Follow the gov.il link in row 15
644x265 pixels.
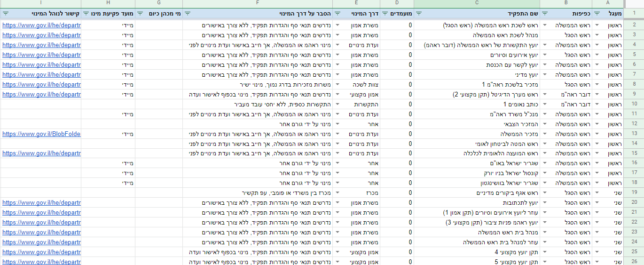coord(41,153)
